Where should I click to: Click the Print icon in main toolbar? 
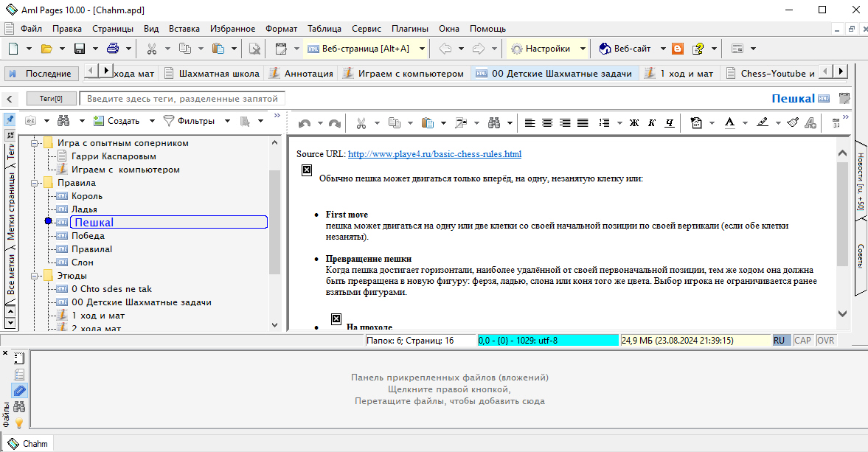(113, 49)
